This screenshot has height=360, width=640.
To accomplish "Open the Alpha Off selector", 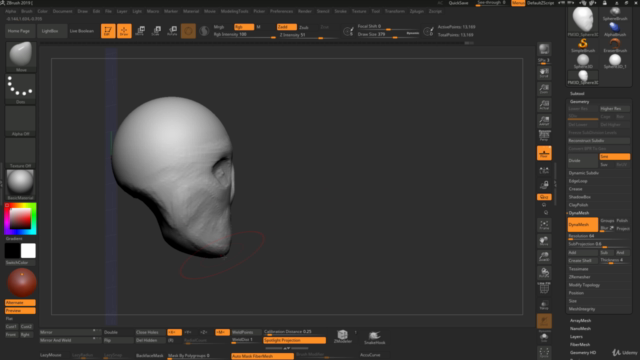I will pyautogui.click(x=20, y=121).
